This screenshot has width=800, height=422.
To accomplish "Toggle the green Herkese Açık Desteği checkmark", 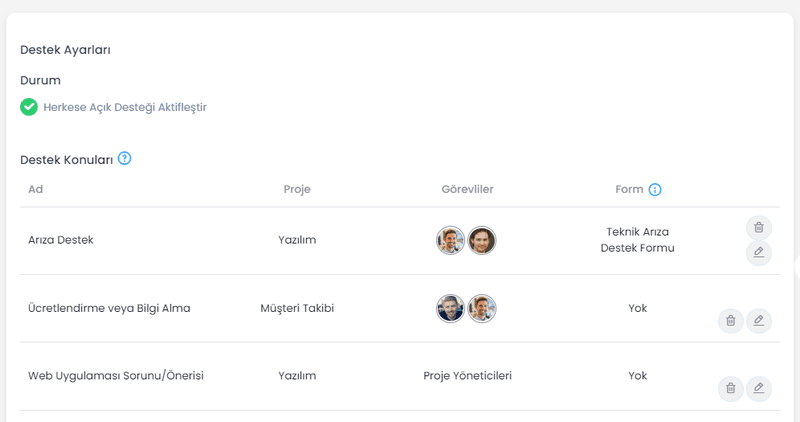I will click(x=29, y=107).
